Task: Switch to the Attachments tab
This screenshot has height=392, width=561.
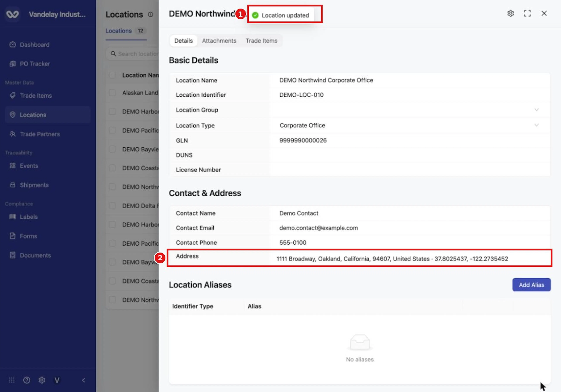Action: click(x=219, y=41)
